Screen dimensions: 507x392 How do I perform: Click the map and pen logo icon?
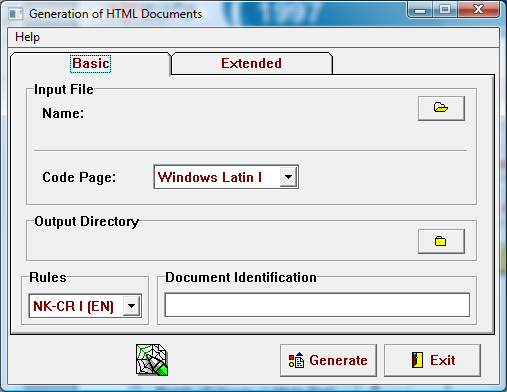tap(152, 360)
